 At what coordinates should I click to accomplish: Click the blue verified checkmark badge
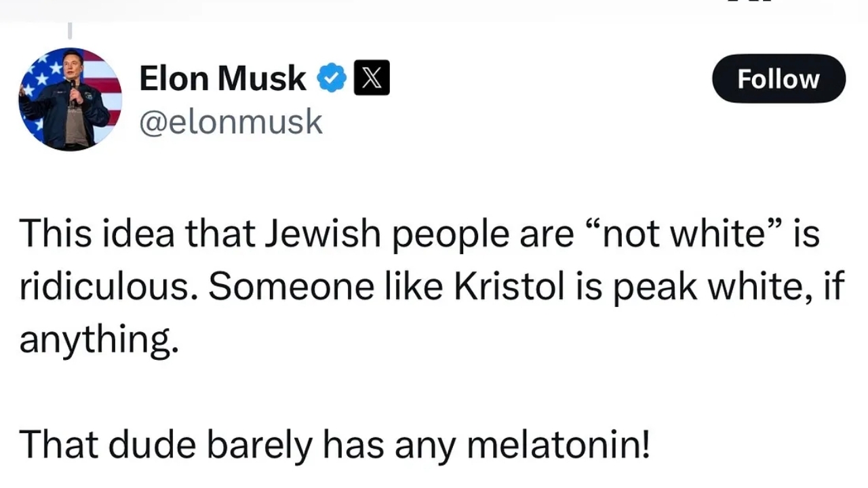coord(332,79)
